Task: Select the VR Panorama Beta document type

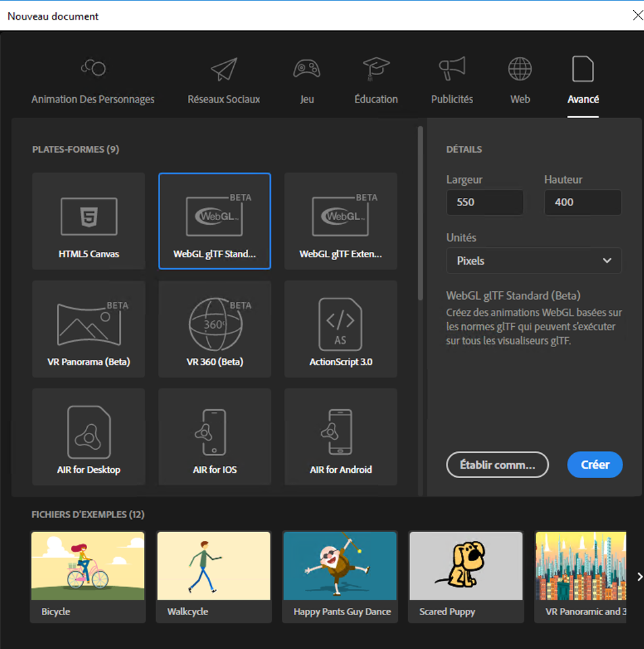Action: point(88,329)
